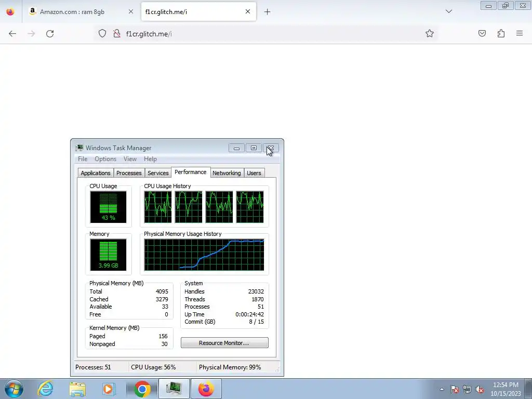Click the CPU Usage 43 % meter
The image size is (532, 399).
108,207
